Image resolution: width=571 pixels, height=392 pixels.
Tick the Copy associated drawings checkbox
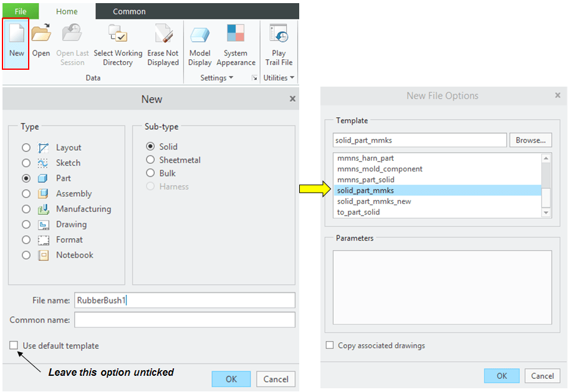pyautogui.click(x=330, y=345)
